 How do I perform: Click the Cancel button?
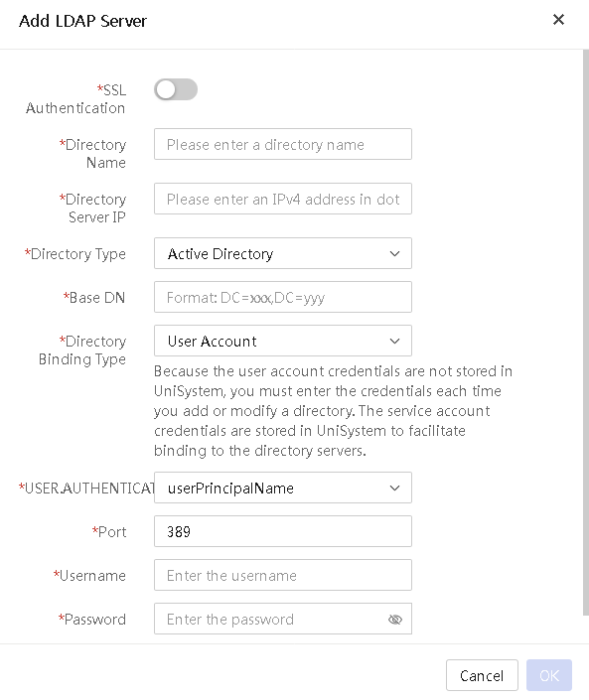[x=482, y=675]
